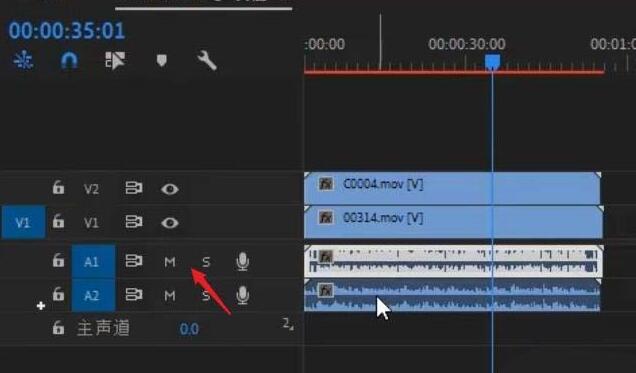Select C0004.mov video clip on V2

452,188
